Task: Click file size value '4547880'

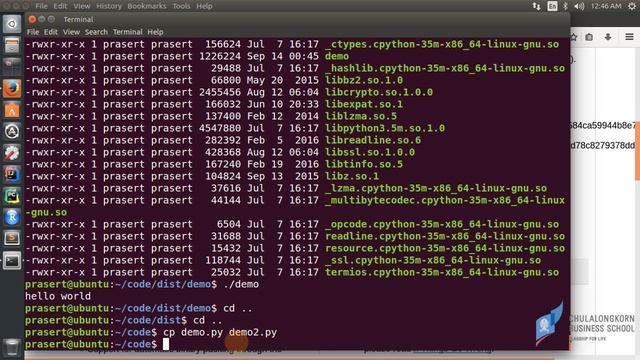Action: [220, 128]
